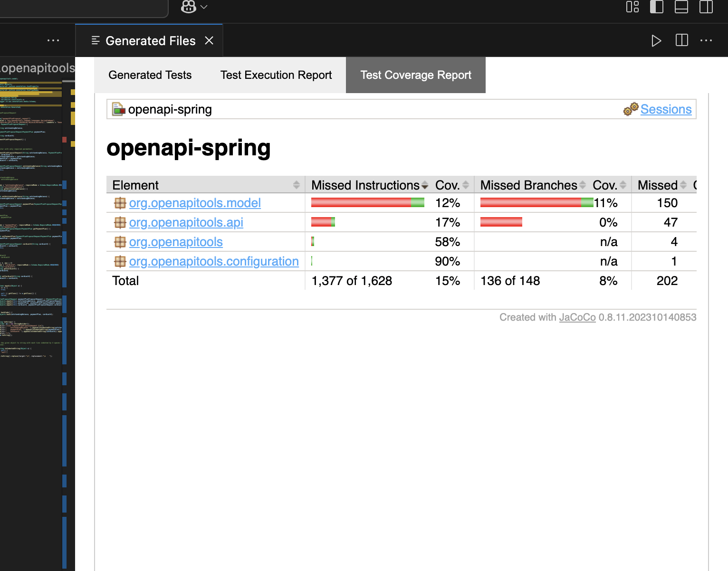
Task: Open the account avatar dropdown
Action: click(x=193, y=7)
